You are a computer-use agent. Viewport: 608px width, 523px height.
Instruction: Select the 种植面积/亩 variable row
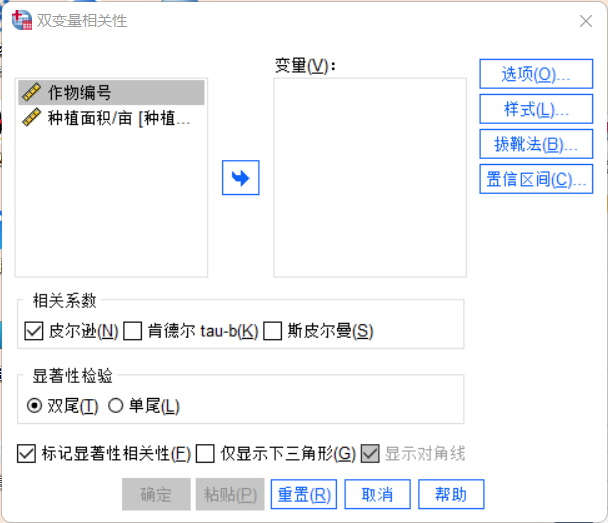(111, 117)
